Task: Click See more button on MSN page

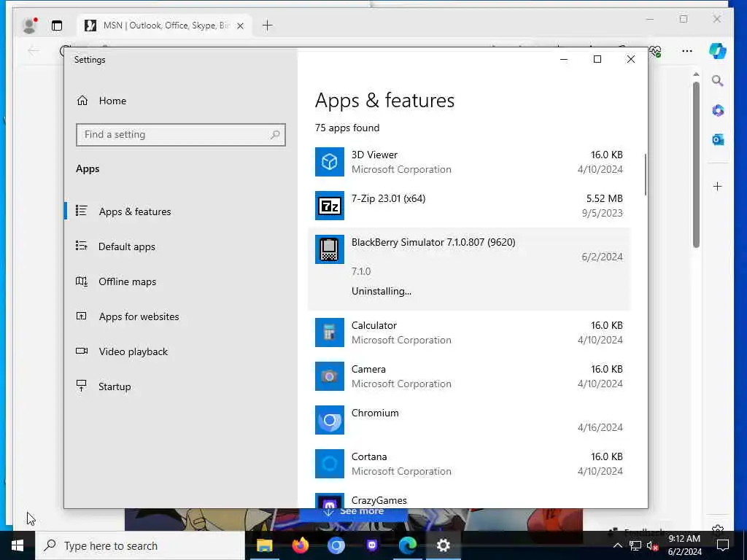Action: (x=354, y=512)
